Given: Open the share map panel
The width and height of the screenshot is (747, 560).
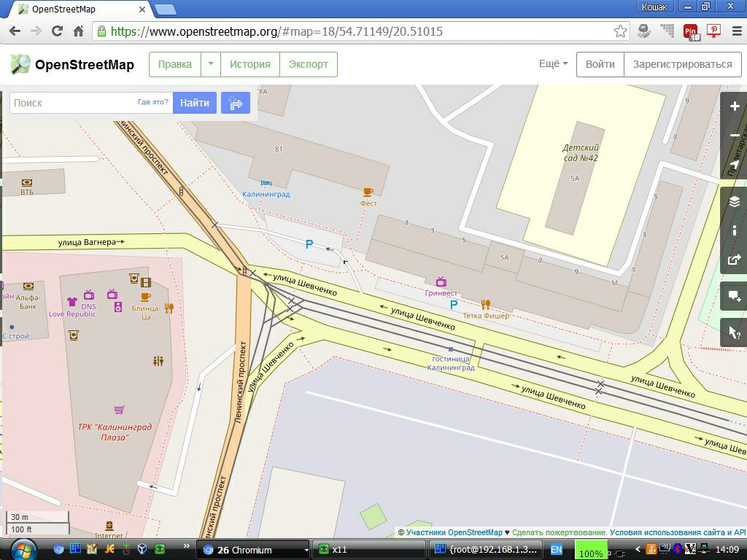Looking at the screenshot, I should (734, 260).
